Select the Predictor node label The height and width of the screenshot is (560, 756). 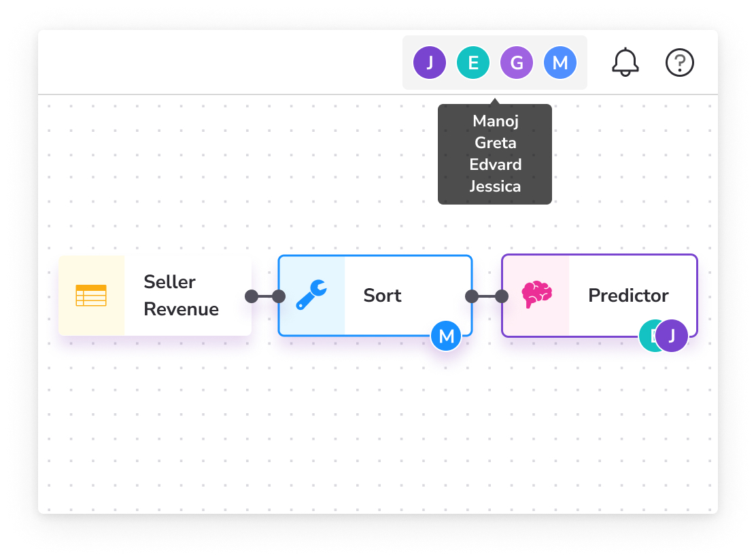coord(628,296)
